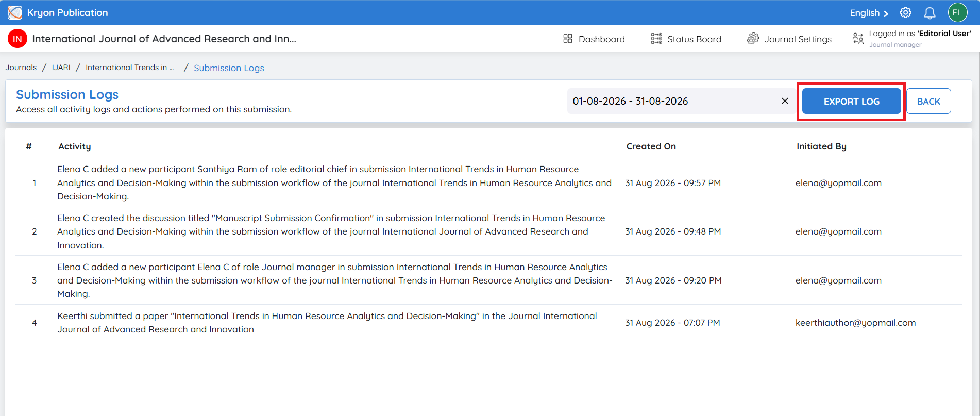Click the logged-in user role icon

tap(858, 39)
